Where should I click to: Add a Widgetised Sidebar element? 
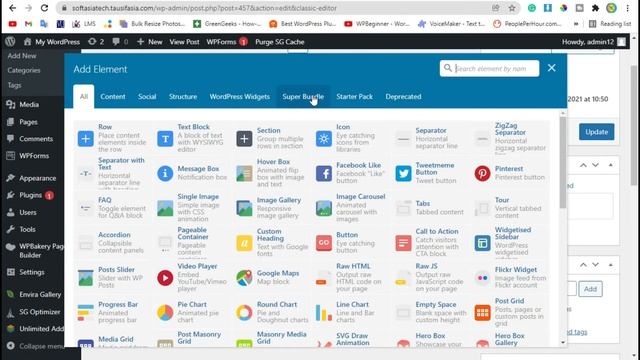(x=509, y=243)
